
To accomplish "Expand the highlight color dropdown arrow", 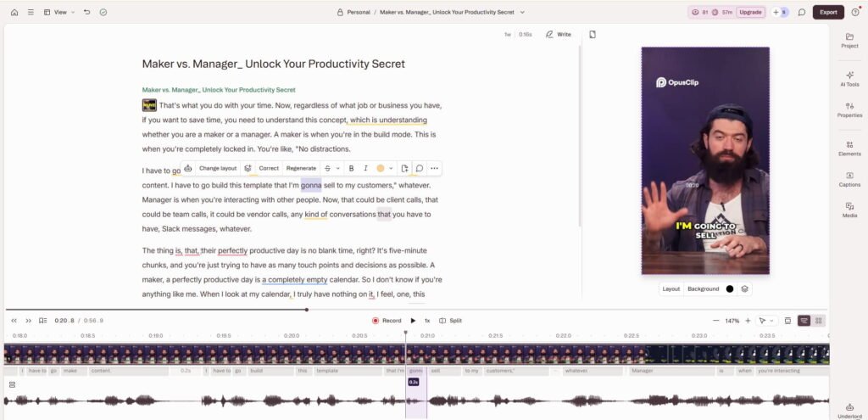I will pos(391,168).
